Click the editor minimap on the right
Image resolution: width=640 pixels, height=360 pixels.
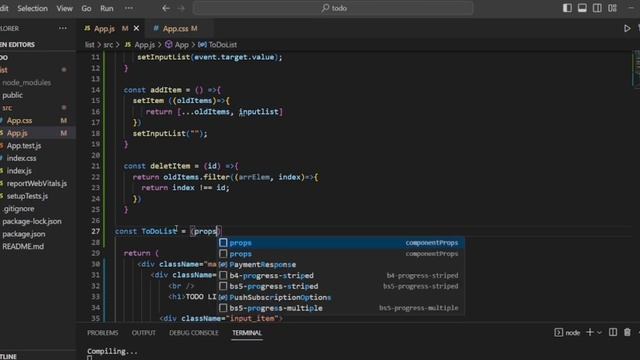636,69
